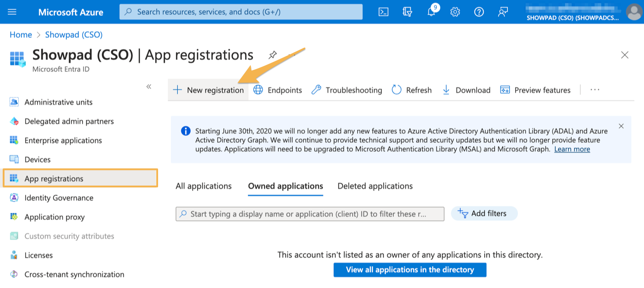Open the portal settings gear
644x288 pixels.
[x=455, y=12]
